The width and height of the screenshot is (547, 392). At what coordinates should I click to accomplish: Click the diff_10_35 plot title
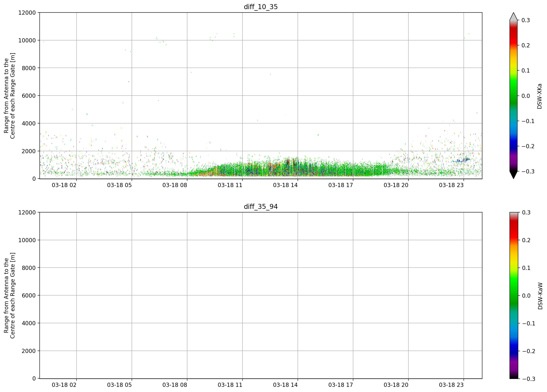[x=261, y=7]
